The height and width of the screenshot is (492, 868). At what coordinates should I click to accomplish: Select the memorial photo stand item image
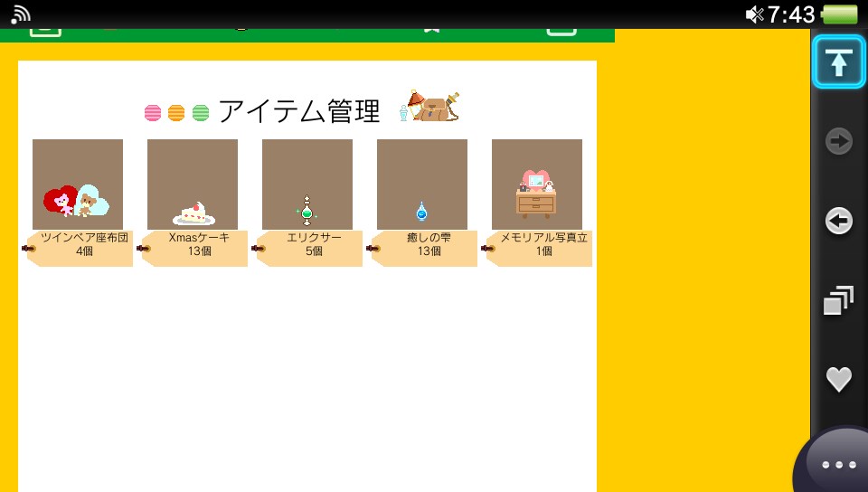click(537, 184)
